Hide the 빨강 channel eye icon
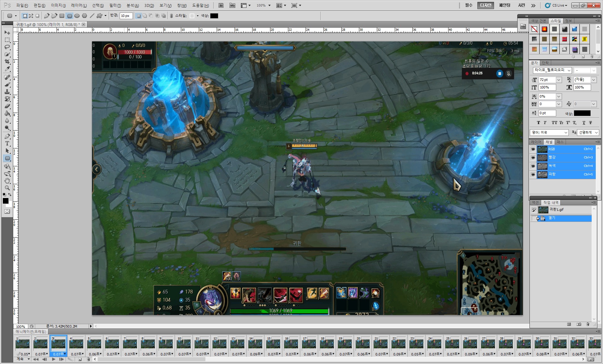 tap(533, 158)
